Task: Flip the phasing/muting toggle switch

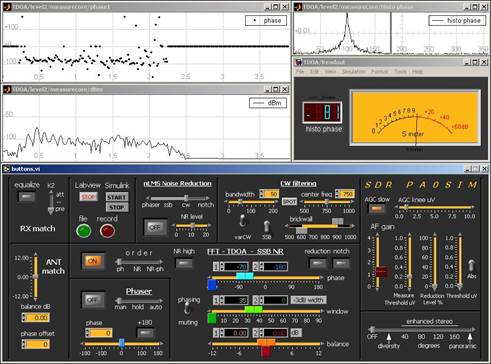Action: pyautogui.click(x=188, y=309)
